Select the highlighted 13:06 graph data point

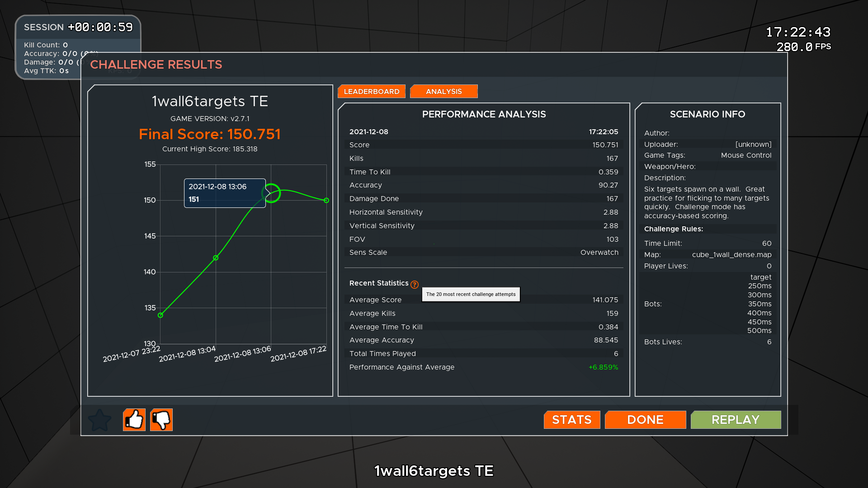point(271,193)
